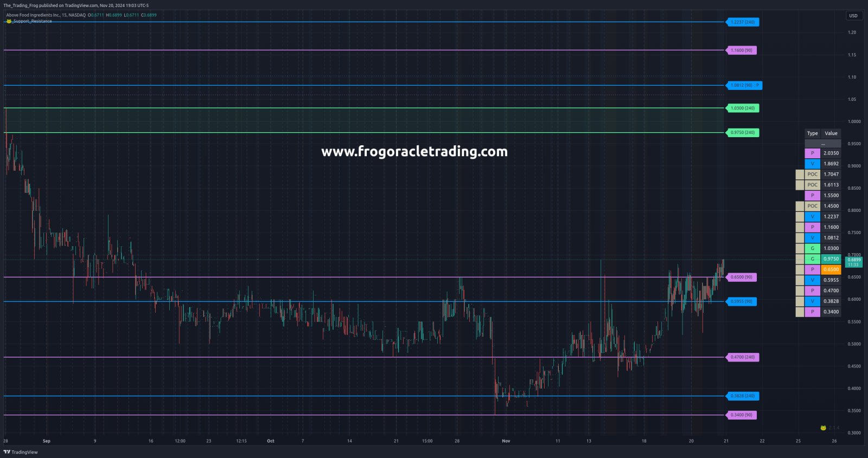
Task: Select the 0.3400 (90) purple line label
Action: pyautogui.click(x=741, y=415)
